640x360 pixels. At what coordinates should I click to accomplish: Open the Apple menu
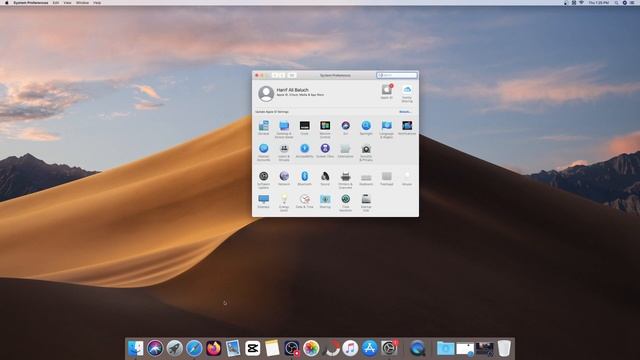7,2
